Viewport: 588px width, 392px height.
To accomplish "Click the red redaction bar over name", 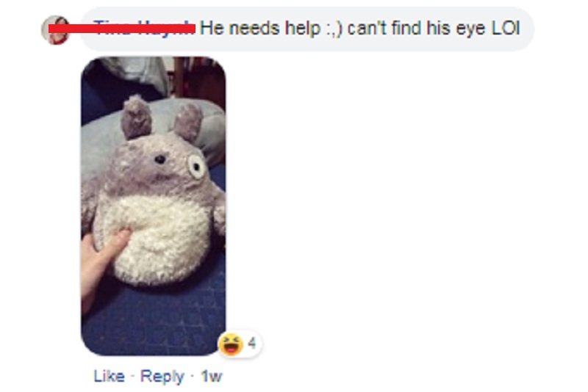I will [x=122, y=29].
